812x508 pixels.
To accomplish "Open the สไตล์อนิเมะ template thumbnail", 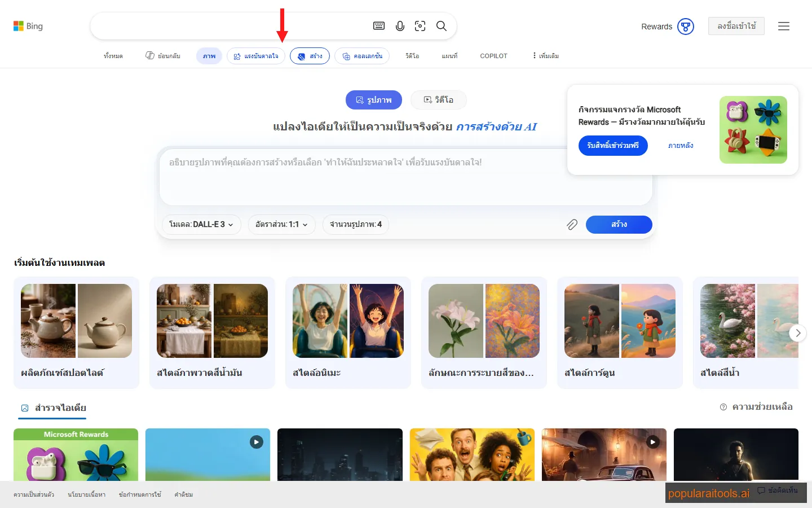I will (x=348, y=321).
